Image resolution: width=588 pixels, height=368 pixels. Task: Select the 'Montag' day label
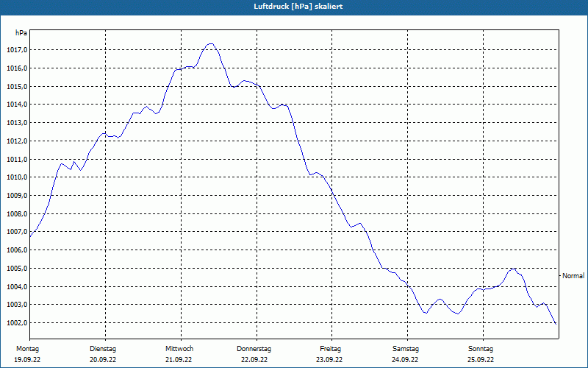27,349
